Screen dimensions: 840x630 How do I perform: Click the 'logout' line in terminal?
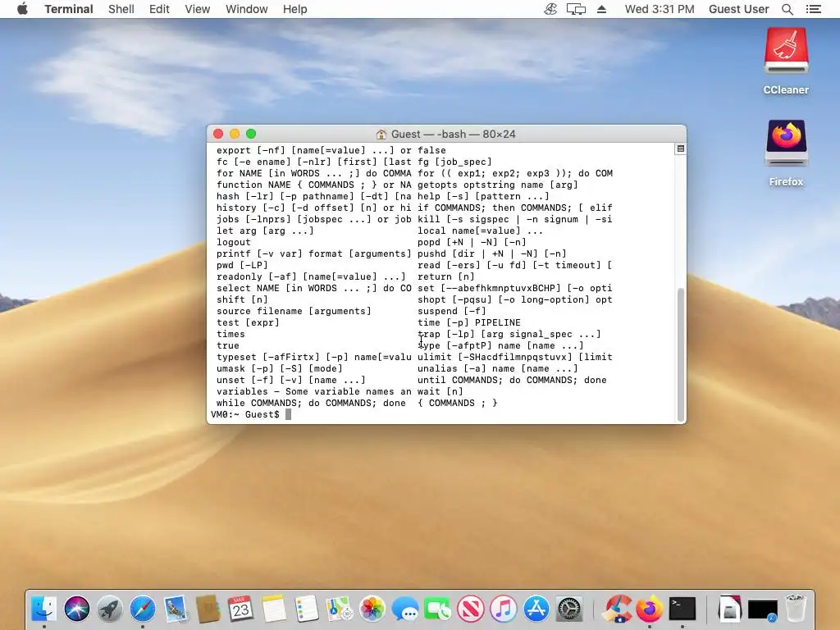[234, 242]
